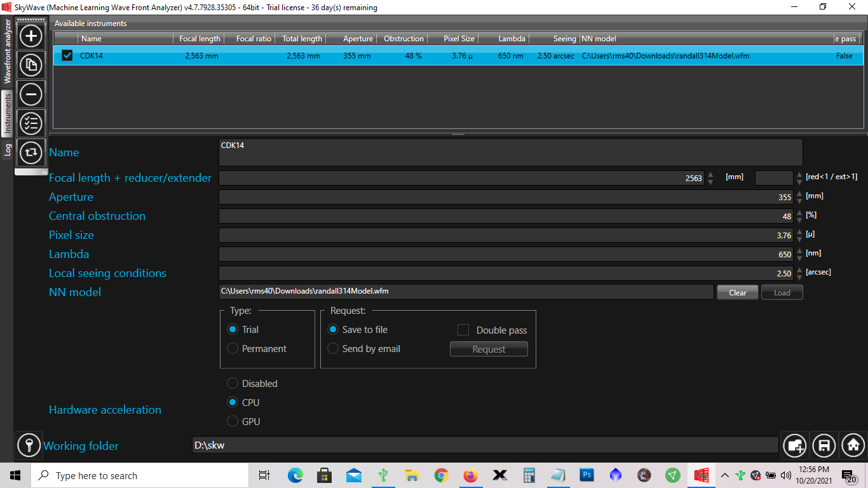Click the home icon at bottom right
The image size is (868, 488).
pos(853,445)
